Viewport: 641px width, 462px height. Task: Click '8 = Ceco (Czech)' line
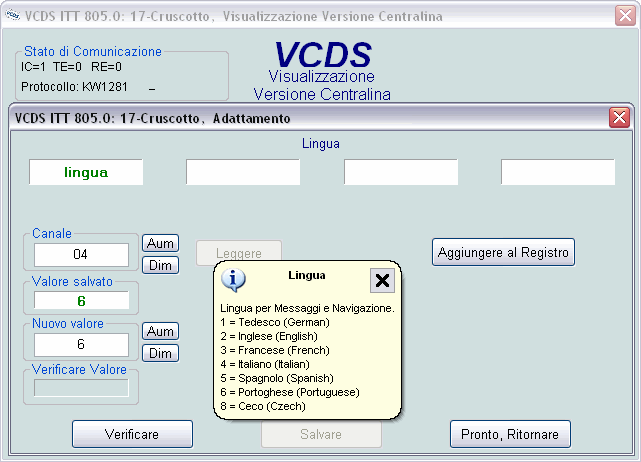point(263,406)
